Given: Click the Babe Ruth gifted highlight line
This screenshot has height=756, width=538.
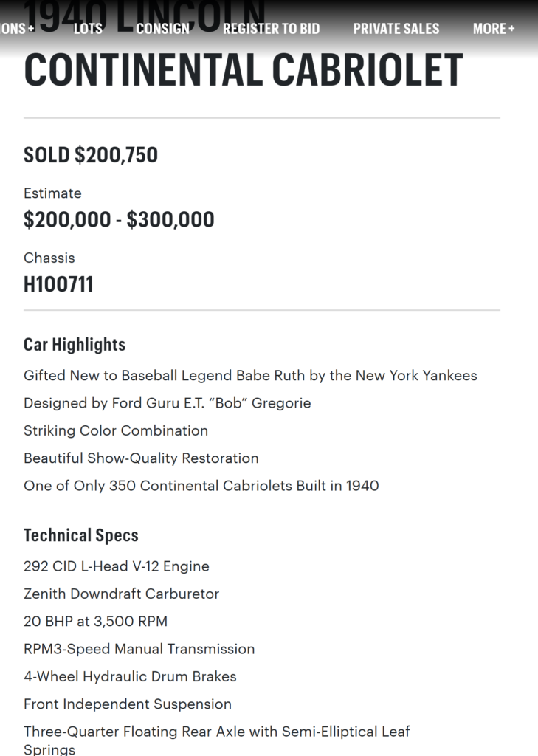Looking at the screenshot, I should pos(250,376).
